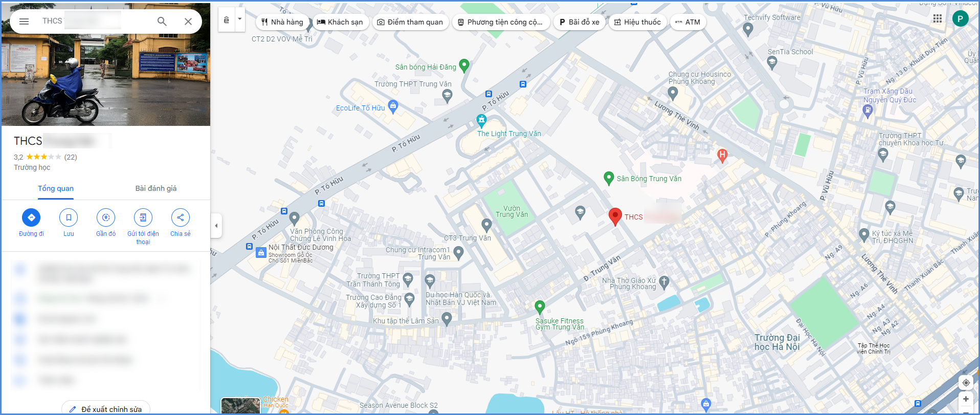980x415 pixels.
Task: Filter by Khách sạn hotels
Action: point(340,22)
